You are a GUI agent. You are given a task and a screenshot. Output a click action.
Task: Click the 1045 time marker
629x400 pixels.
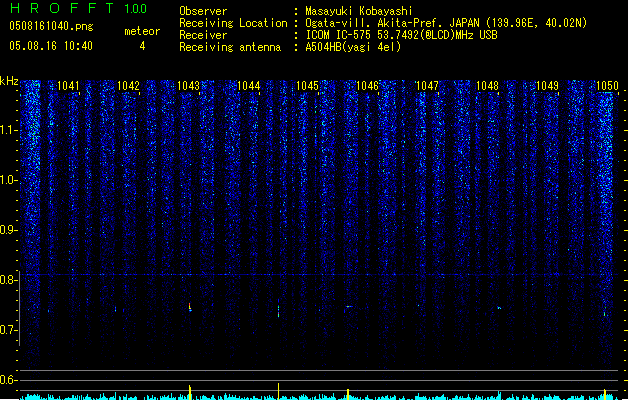pos(308,86)
